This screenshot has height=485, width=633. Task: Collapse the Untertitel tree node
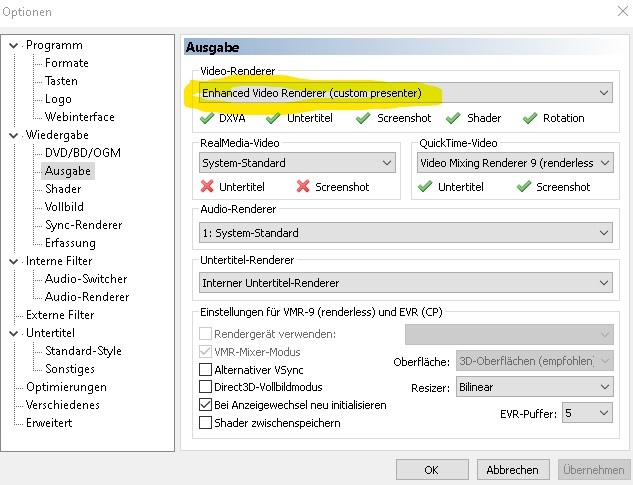point(14,333)
